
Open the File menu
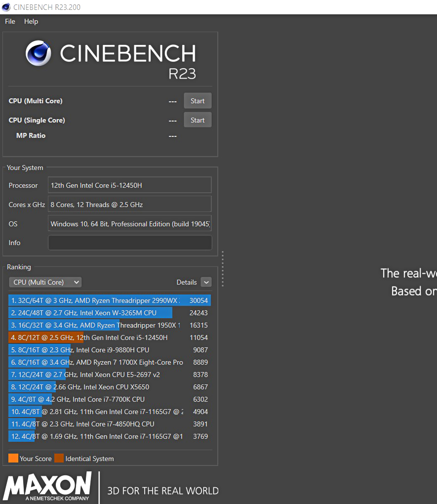coord(10,22)
